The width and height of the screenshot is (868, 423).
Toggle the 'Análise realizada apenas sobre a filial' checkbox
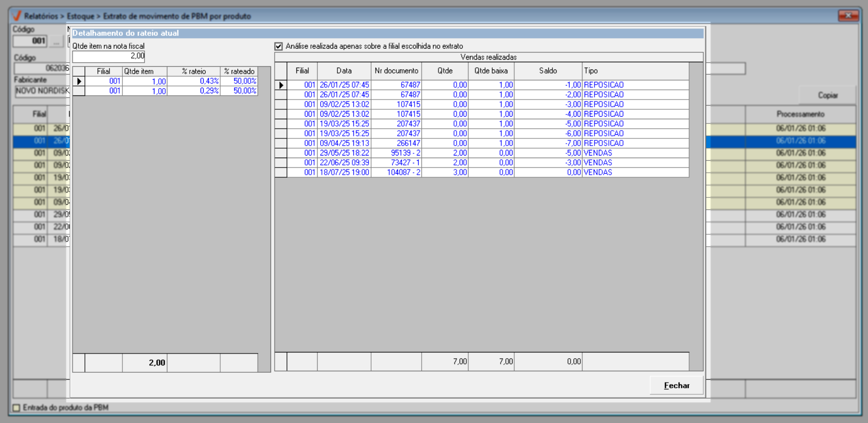(x=279, y=46)
